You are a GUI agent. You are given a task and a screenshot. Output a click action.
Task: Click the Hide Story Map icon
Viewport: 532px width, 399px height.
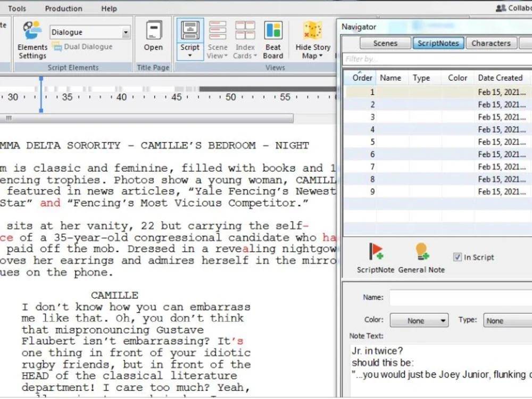click(312, 30)
